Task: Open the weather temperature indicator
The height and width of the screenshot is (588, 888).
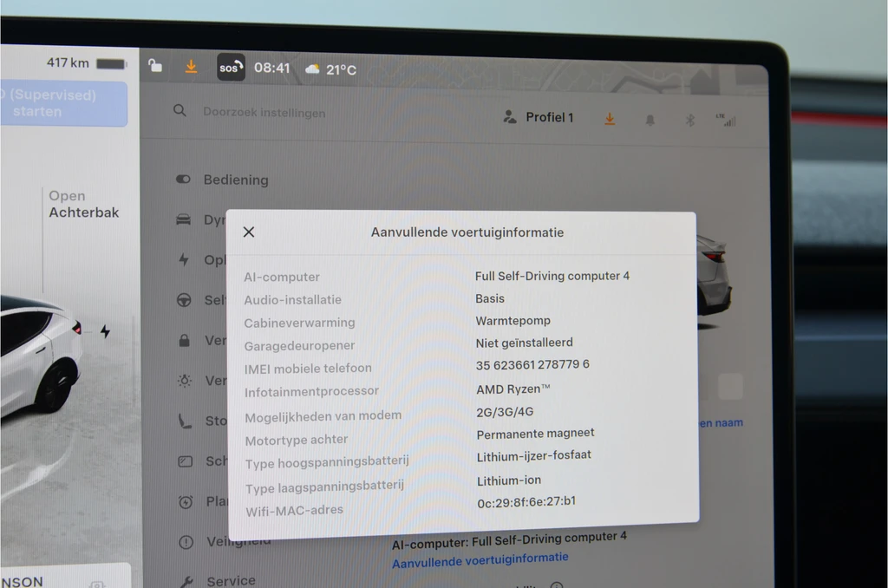Action: pyautogui.click(x=330, y=69)
